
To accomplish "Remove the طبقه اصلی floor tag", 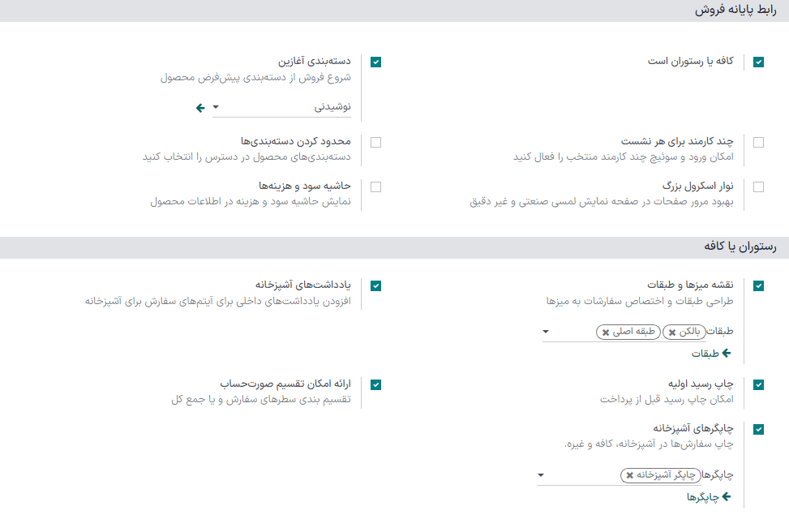I will (x=606, y=332).
